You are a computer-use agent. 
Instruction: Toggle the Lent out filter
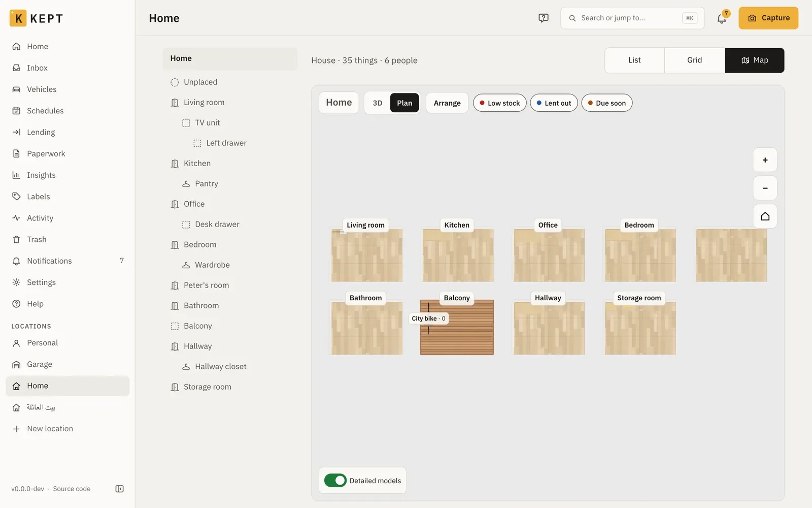[554, 103]
